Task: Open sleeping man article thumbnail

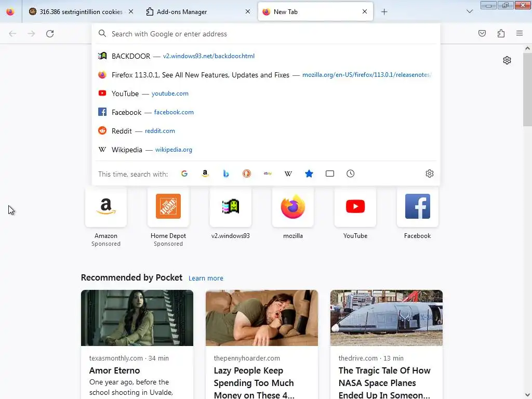Action: (x=262, y=318)
